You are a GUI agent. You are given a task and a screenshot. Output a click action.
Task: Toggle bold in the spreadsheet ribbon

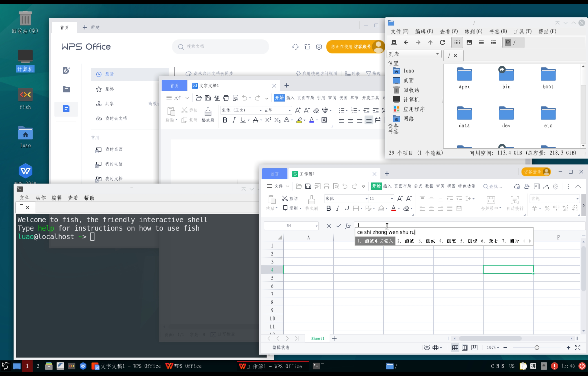[329, 208]
